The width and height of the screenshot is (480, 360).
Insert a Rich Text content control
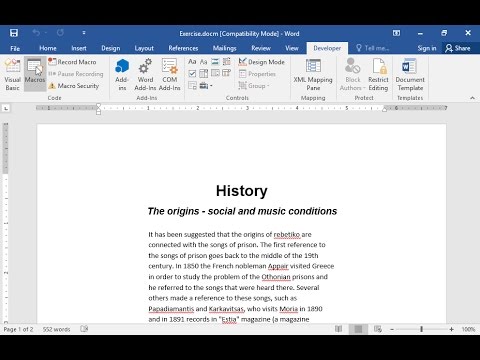tap(192, 61)
